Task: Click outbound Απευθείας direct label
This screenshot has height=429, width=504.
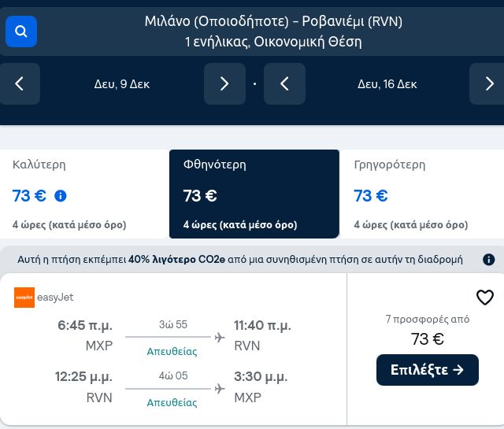Action: (172, 352)
